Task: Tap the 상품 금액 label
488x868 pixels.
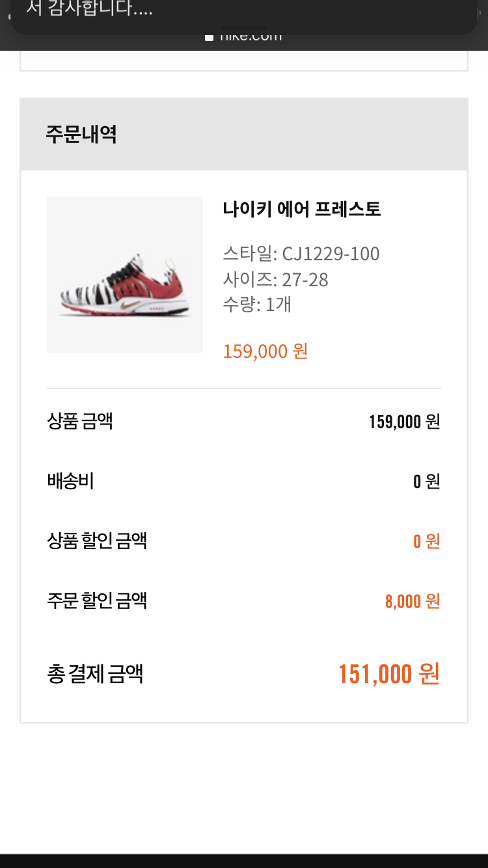Action: point(80,421)
